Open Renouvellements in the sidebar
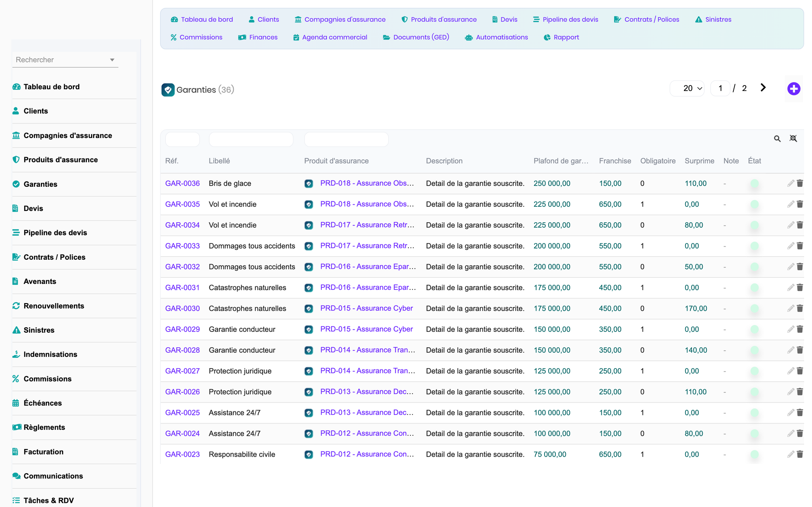 tap(54, 306)
